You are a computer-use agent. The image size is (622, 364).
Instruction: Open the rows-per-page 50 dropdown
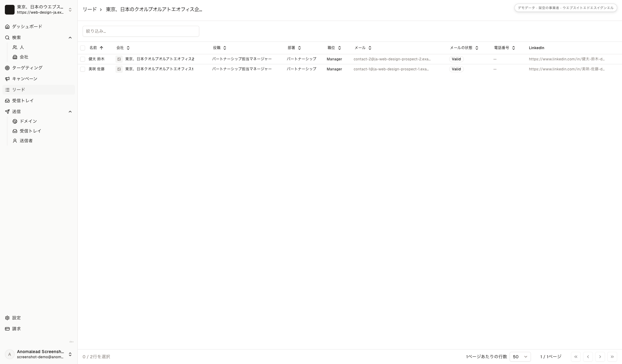tap(520, 357)
